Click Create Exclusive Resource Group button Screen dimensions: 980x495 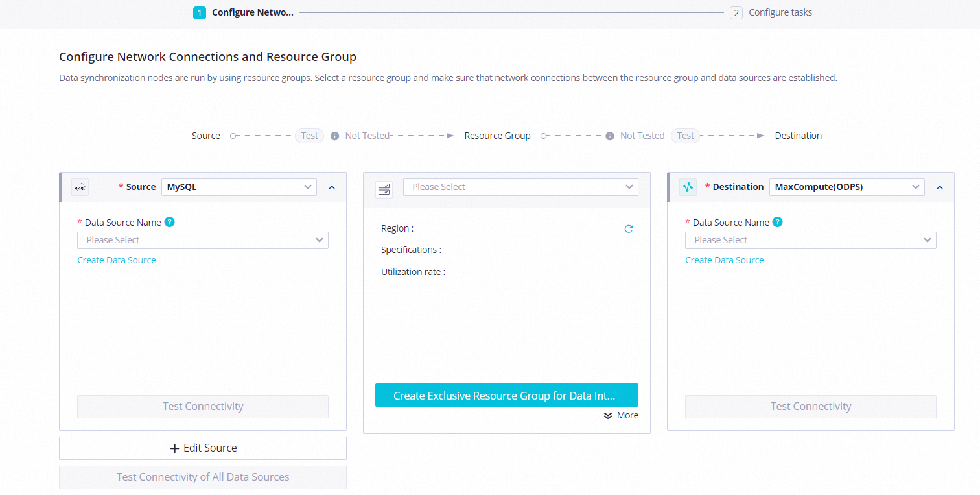(x=506, y=395)
